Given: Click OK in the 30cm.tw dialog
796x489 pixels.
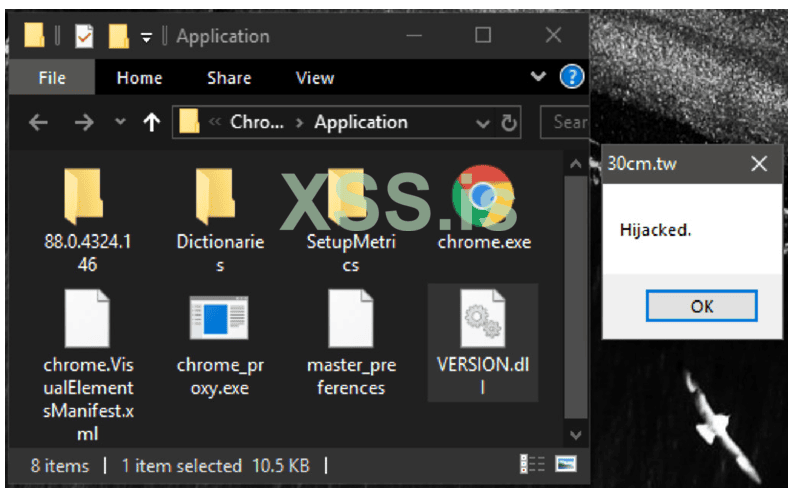Looking at the screenshot, I should (702, 306).
